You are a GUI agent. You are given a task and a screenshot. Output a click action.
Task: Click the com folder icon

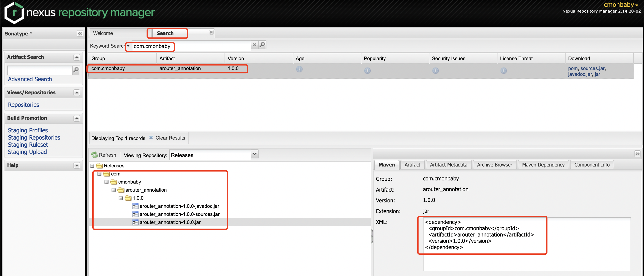[x=107, y=174]
